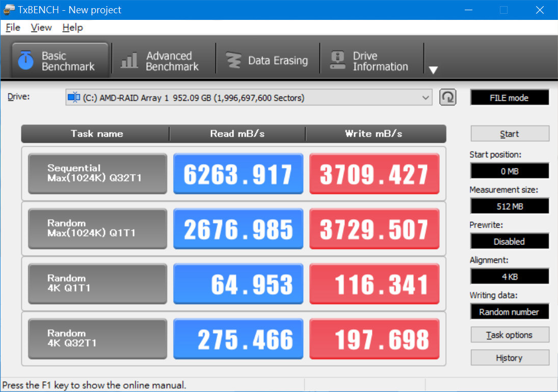Open the drive selection dropdown
This screenshot has height=392, width=558.
[x=426, y=97]
